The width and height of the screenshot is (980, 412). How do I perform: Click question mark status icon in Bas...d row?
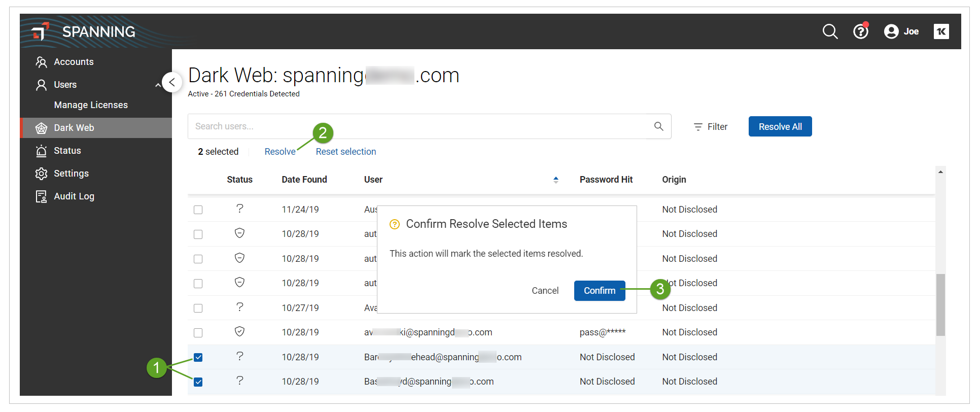click(x=240, y=381)
